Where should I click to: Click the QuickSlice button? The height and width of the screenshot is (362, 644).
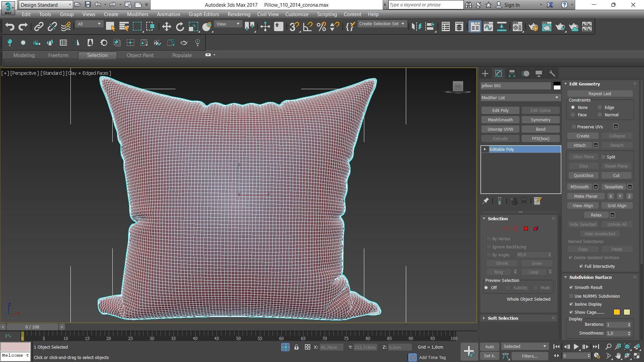583,176
